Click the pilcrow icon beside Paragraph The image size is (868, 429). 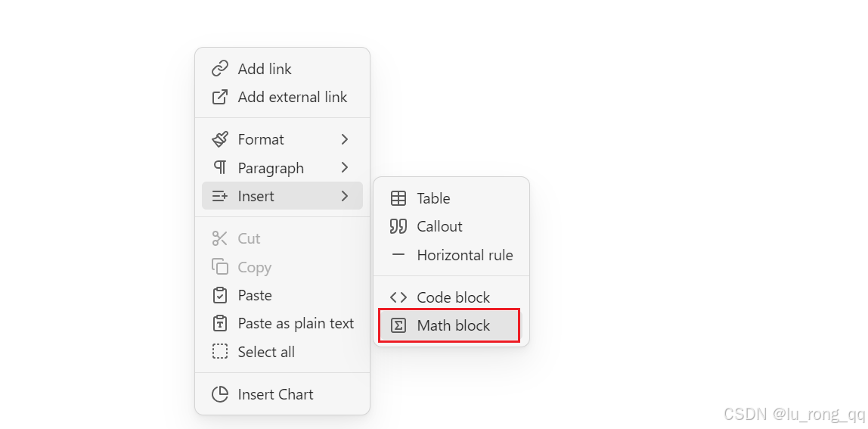[220, 167]
